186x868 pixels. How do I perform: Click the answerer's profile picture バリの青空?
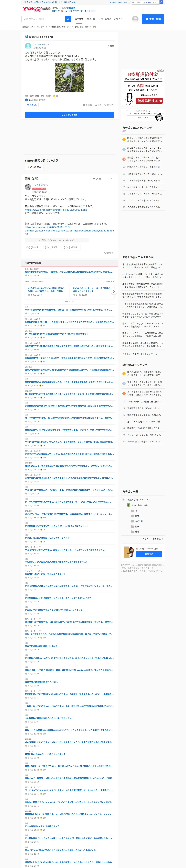pos(28,186)
